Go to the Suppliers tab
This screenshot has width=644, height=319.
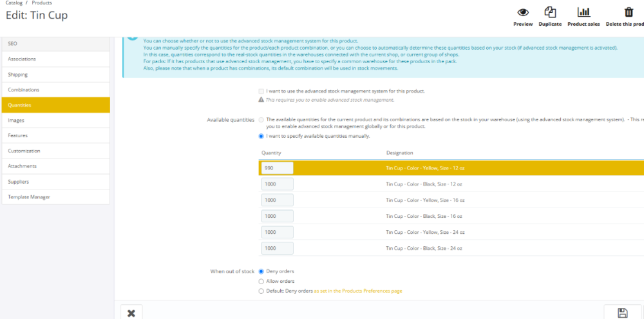tap(55, 182)
